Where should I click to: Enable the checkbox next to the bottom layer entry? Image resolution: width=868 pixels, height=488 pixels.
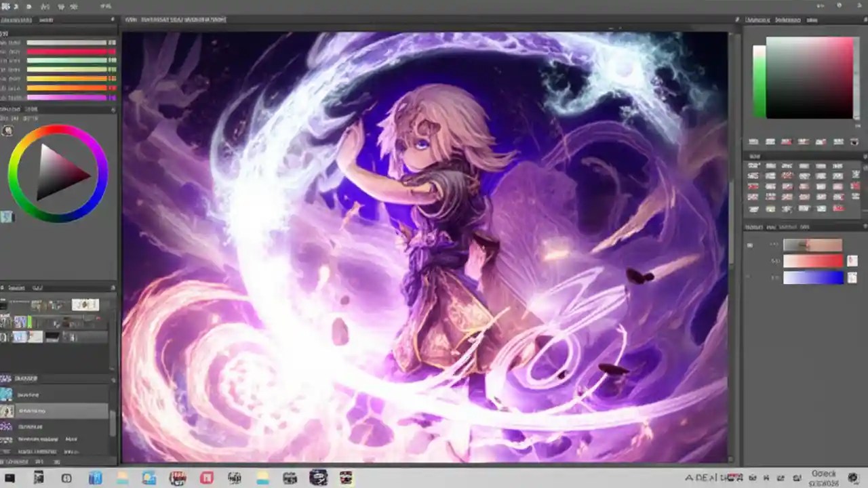(7, 451)
